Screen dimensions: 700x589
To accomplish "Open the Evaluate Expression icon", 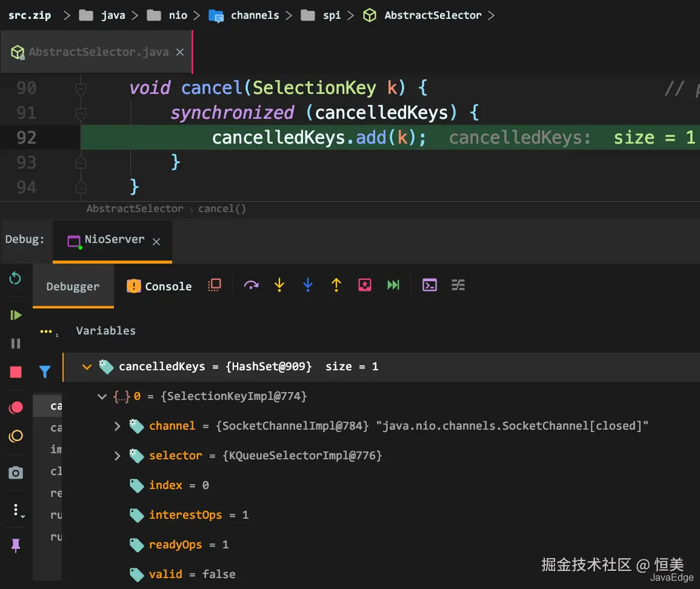I will 430,285.
